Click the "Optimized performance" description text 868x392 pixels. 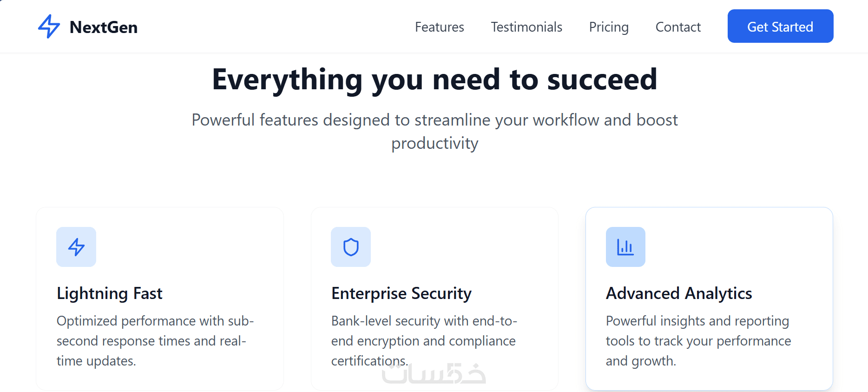[155, 341]
